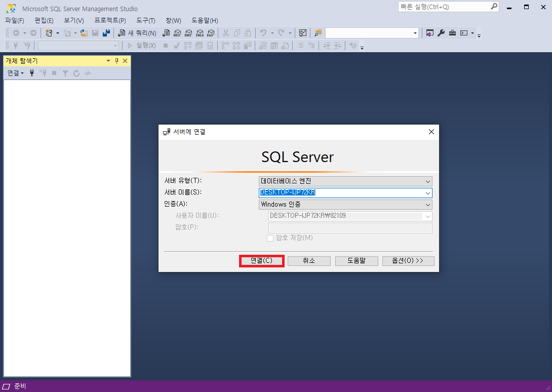Open the 보기(V) menu
552x392 pixels.
74,21
